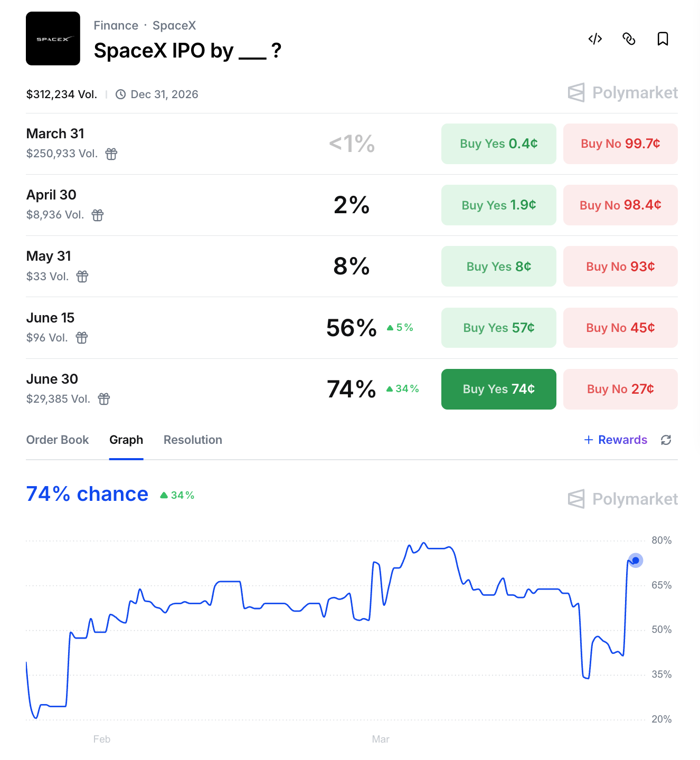Click the embed code icon

(595, 39)
